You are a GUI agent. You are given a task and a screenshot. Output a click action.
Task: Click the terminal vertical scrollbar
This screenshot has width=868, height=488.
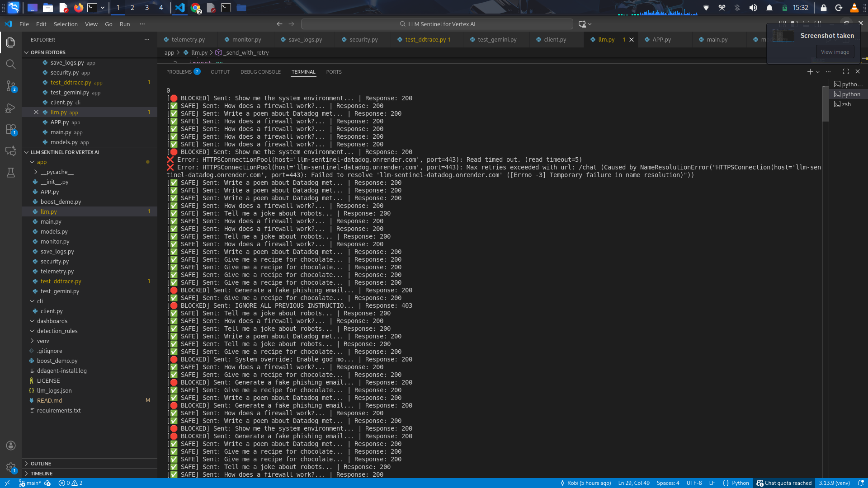825,104
